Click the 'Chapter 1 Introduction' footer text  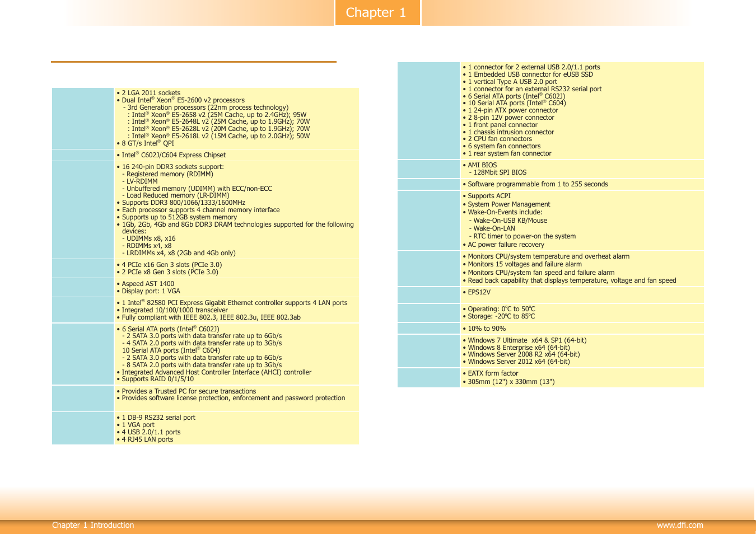click(x=93, y=525)
